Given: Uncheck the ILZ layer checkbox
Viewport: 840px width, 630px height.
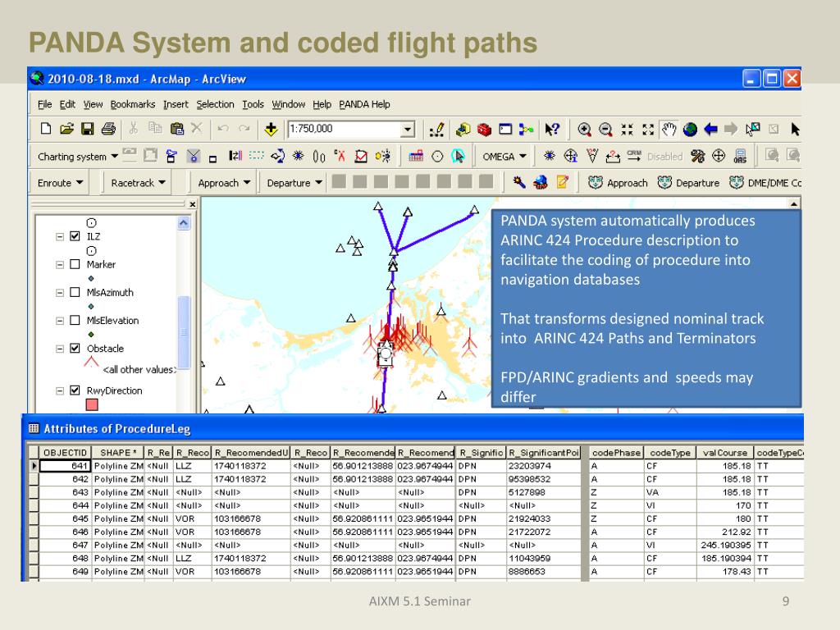Looking at the screenshot, I should pos(75,236).
